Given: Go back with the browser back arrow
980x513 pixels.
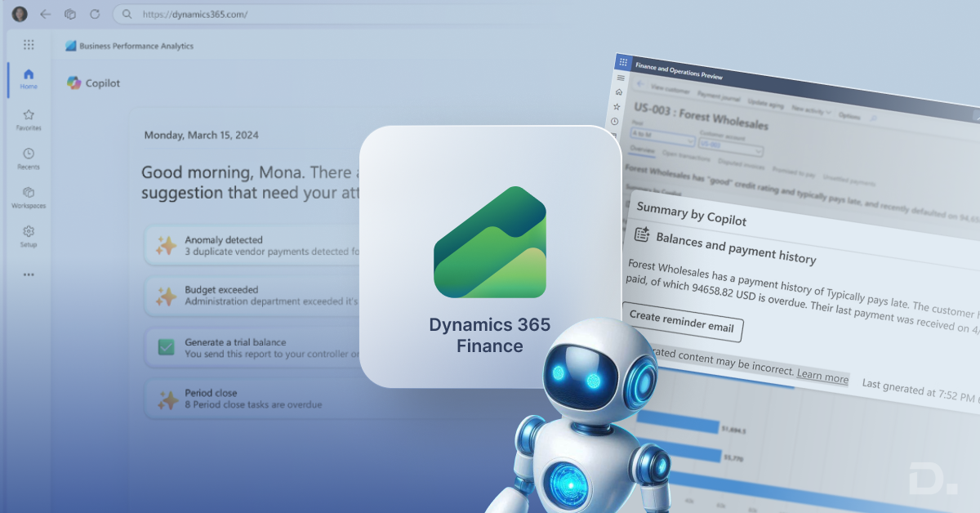Looking at the screenshot, I should (x=46, y=14).
